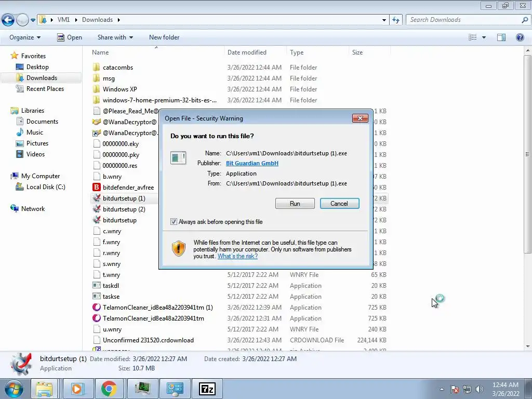Select Network in the navigation pane
Image resolution: width=532 pixels, height=399 pixels.
[x=33, y=209]
